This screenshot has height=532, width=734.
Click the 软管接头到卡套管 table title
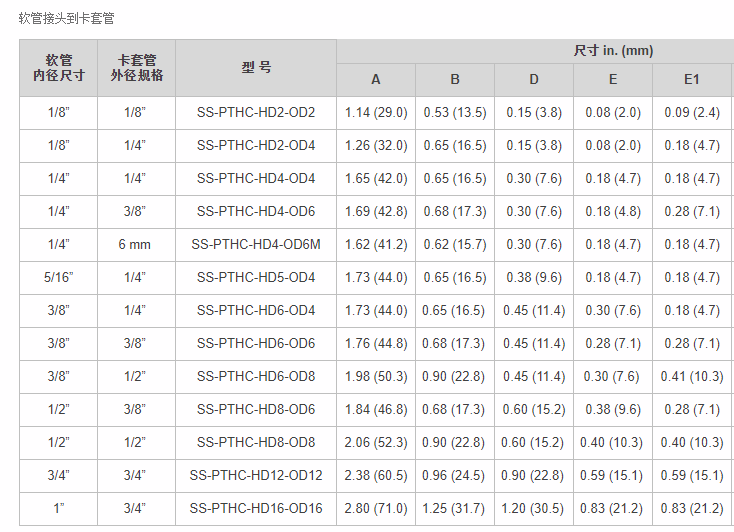67,18
